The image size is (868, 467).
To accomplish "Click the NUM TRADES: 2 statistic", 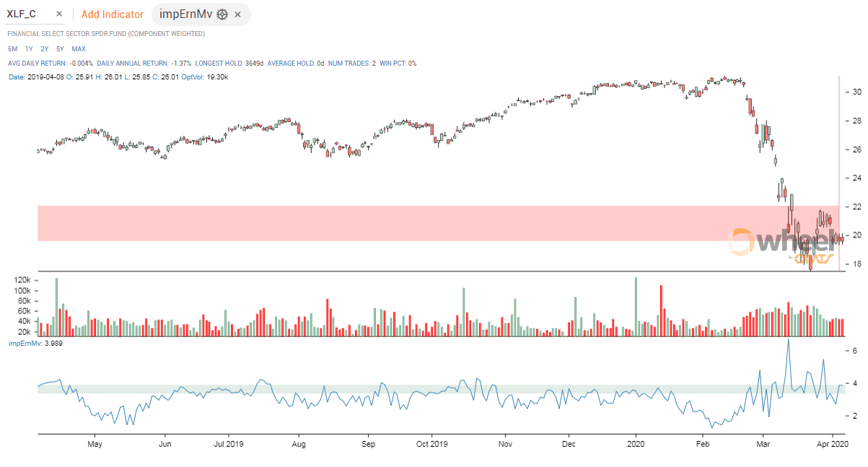I will click(351, 64).
